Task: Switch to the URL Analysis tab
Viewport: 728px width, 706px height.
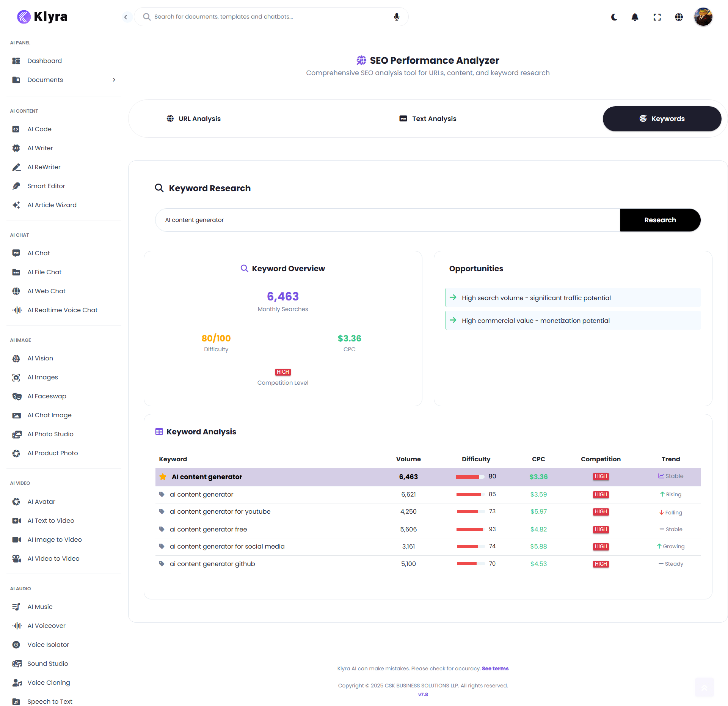Action: [194, 118]
